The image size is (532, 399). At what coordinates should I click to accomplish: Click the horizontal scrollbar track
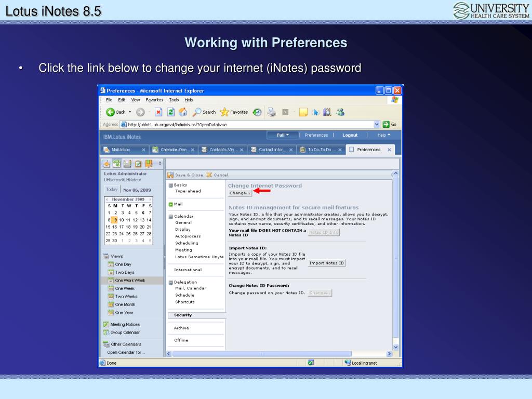pos(262,353)
